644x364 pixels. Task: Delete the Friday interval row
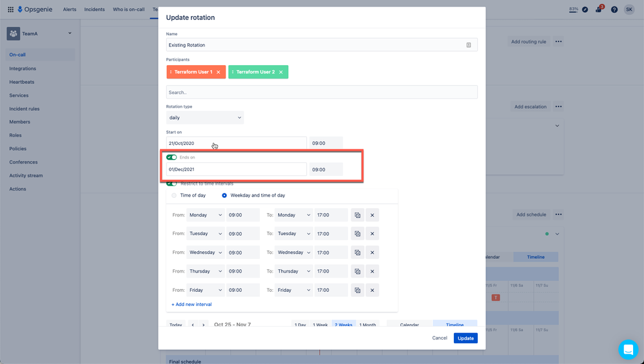[x=372, y=290]
